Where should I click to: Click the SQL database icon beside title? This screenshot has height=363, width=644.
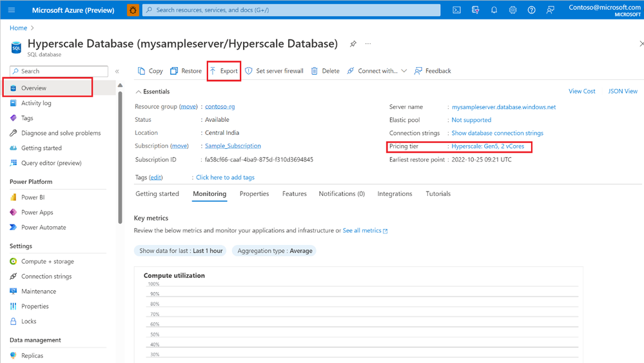[x=16, y=48]
